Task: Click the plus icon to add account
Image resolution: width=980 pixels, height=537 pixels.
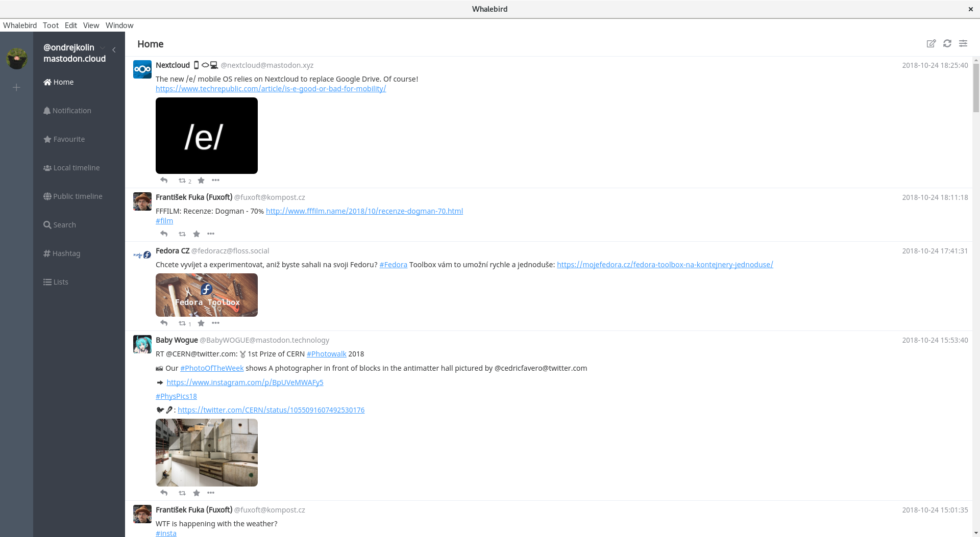Action: (x=16, y=88)
